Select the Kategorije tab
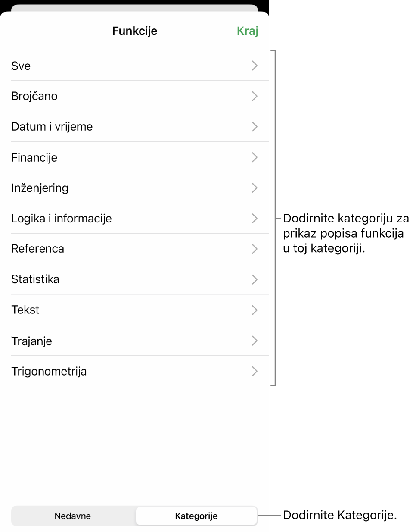The image size is (413, 532). 196,516
